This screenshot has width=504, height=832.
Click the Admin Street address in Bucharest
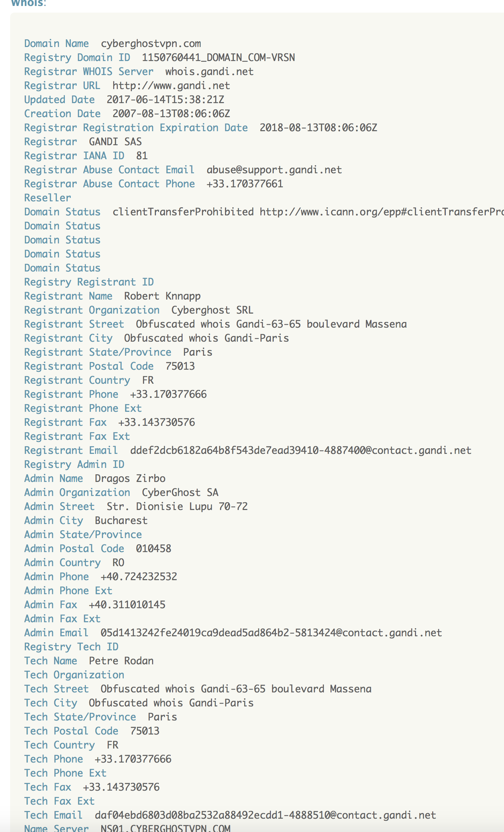(x=177, y=506)
